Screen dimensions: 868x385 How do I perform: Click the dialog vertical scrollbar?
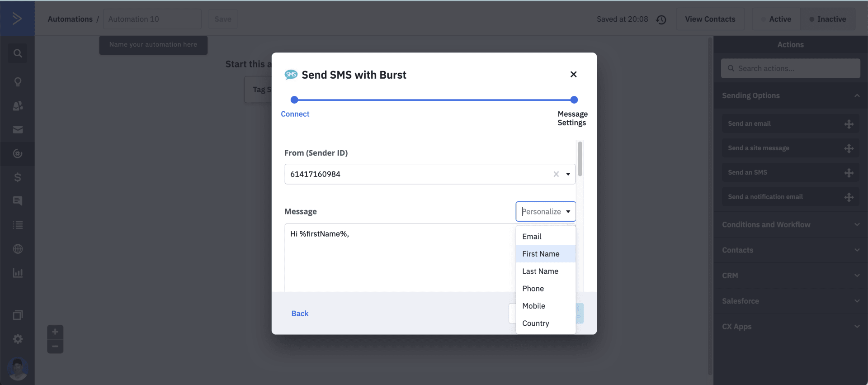tap(580, 159)
